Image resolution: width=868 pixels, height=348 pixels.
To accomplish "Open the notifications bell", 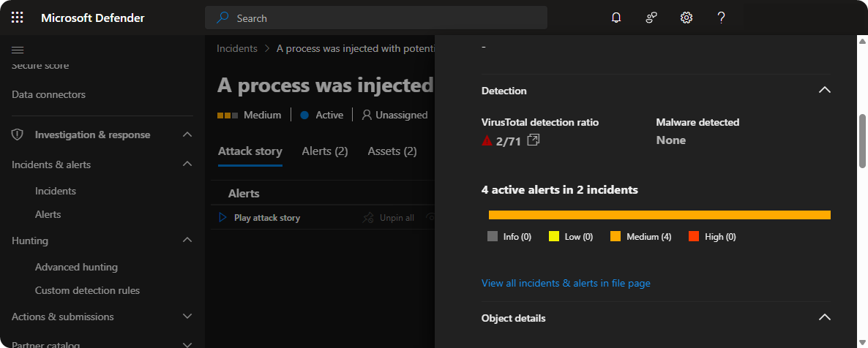I will pos(616,18).
